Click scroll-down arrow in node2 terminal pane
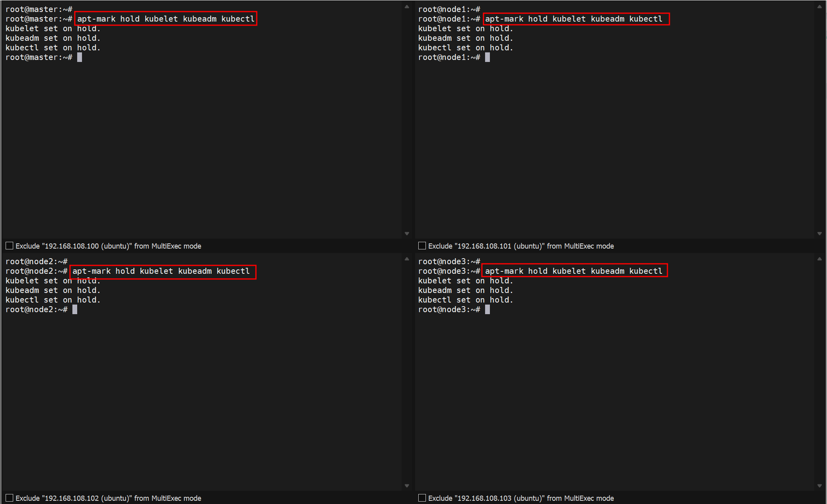This screenshot has width=827, height=504. point(407,486)
